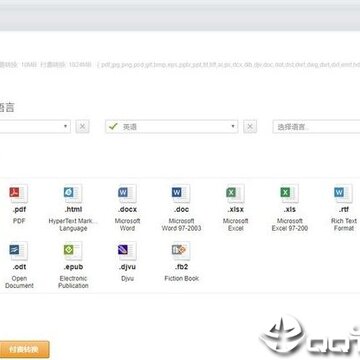Click the HyperText Markup Language label
Image resolution: width=360 pixels, height=360 pixels.
[73, 225]
